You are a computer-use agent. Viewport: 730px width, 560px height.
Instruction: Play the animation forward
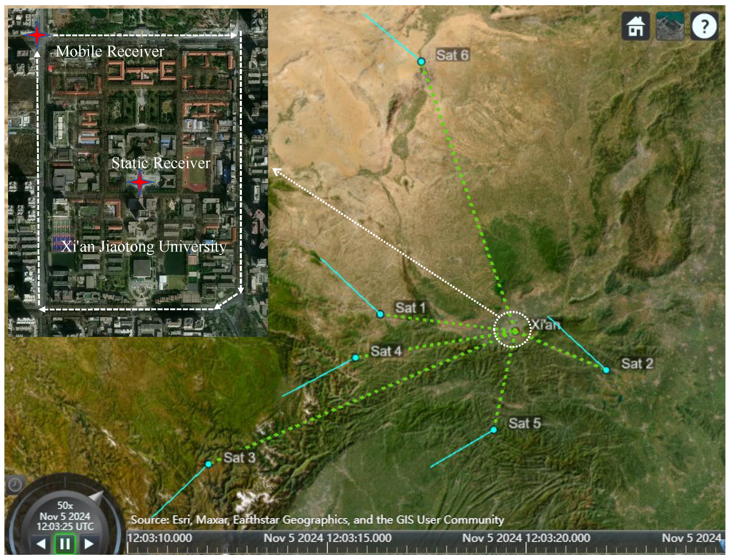89,544
